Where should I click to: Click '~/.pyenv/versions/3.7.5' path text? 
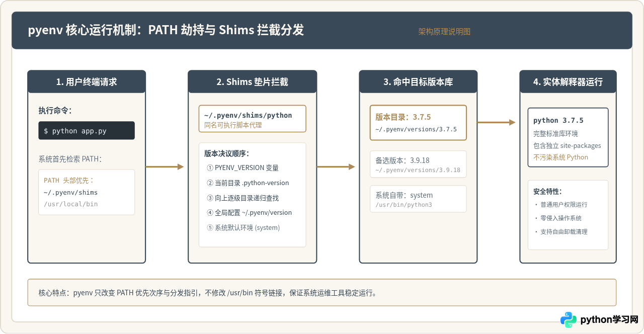tap(416, 129)
